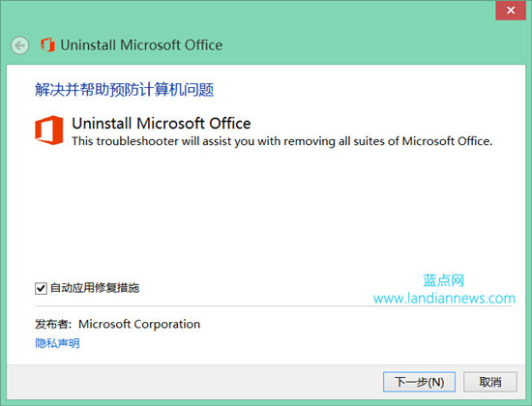This screenshot has width=532, height=406.
Task: Continue with the 下一步(N) button
Action: 419,382
